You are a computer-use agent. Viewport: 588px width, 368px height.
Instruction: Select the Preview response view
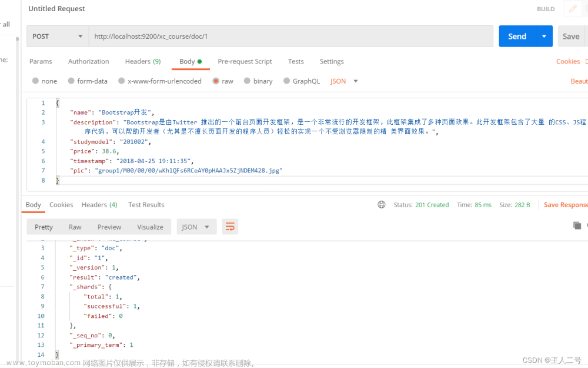pyautogui.click(x=109, y=227)
